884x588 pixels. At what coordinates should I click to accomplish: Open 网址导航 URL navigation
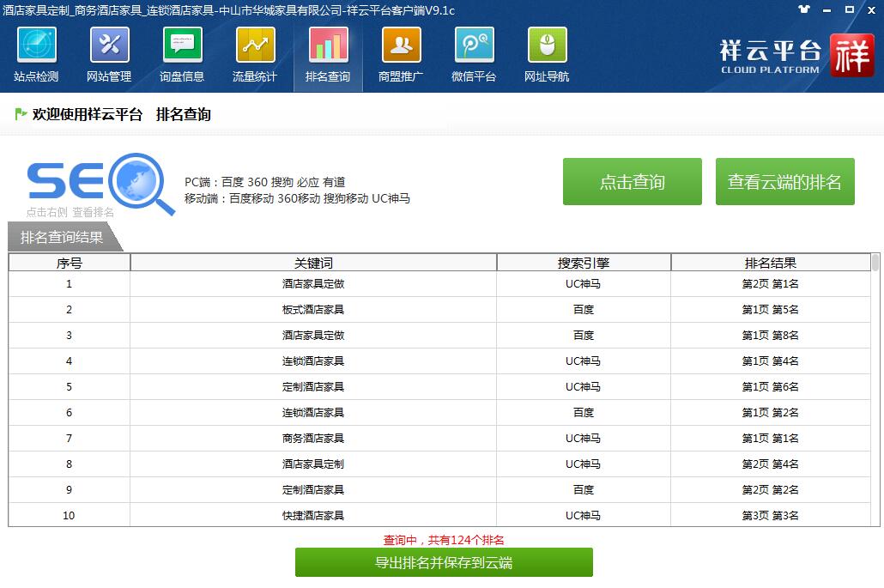pos(547,55)
